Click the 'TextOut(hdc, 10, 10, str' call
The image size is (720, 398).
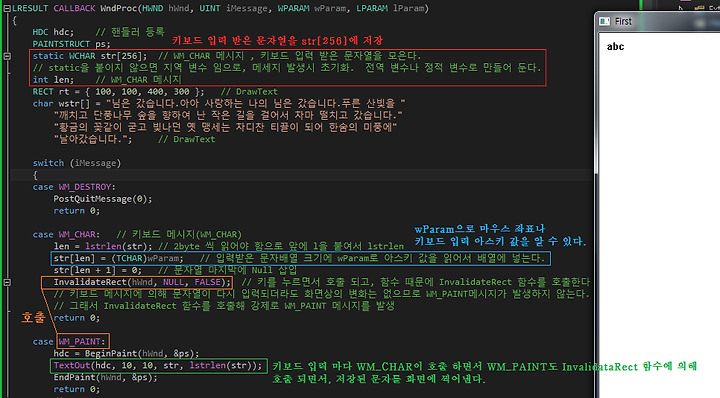(x=158, y=366)
